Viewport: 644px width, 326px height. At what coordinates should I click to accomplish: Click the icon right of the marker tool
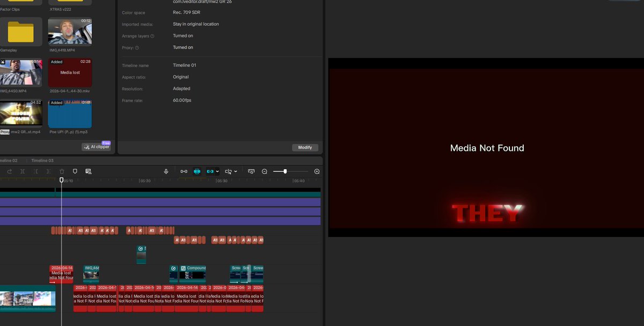[x=89, y=171]
